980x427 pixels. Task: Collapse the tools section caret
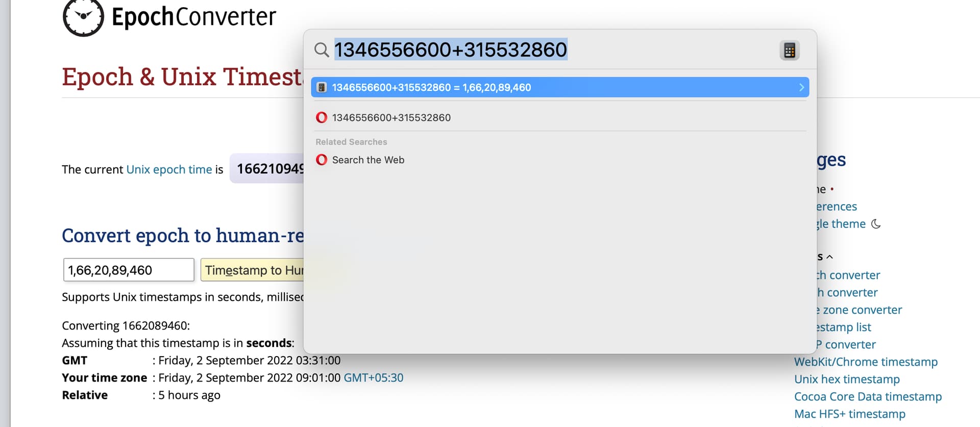click(829, 257)
